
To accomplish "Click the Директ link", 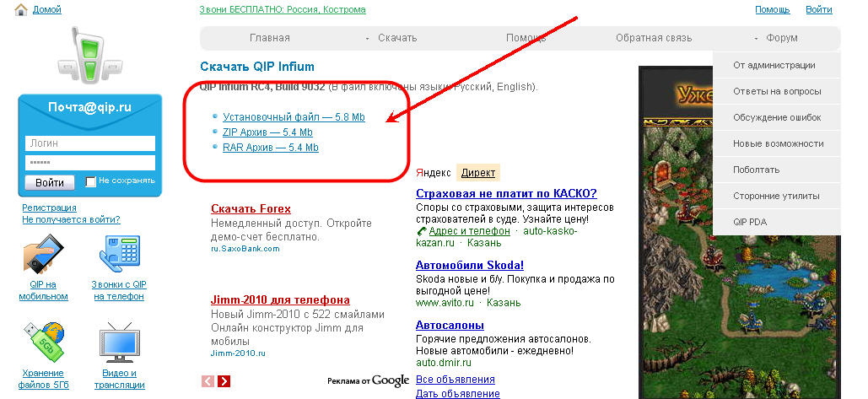I will tap(478, 173).
